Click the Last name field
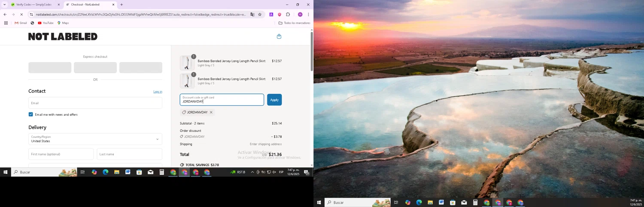Image resolution: width=644 pixels, height=207 pixels. (130, 154)
